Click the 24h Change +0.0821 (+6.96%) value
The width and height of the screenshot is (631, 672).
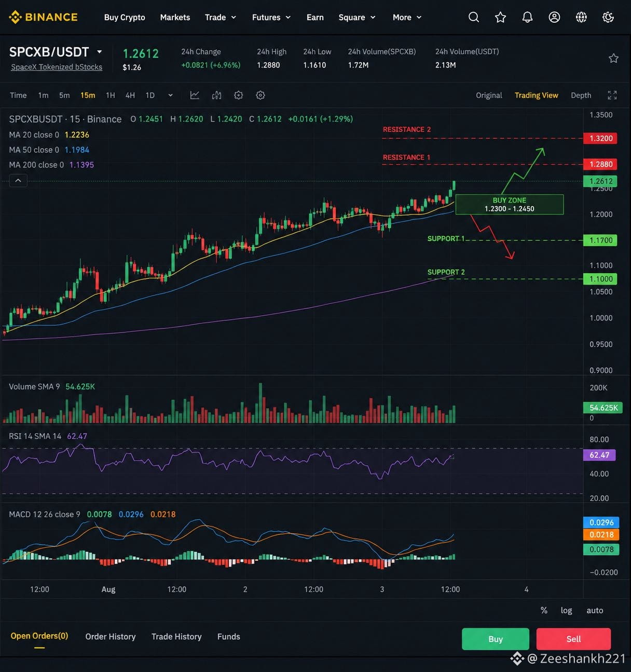(x=211, y=65)
